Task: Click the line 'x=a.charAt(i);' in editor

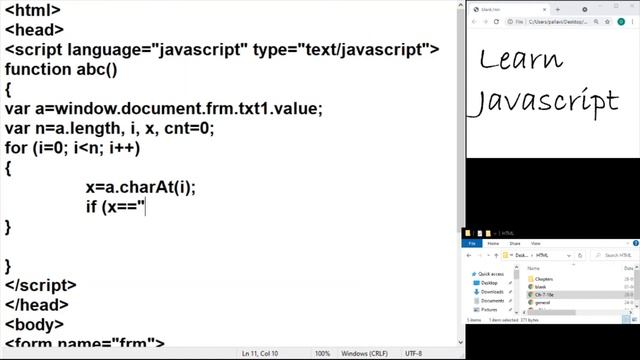Action: 141,187
